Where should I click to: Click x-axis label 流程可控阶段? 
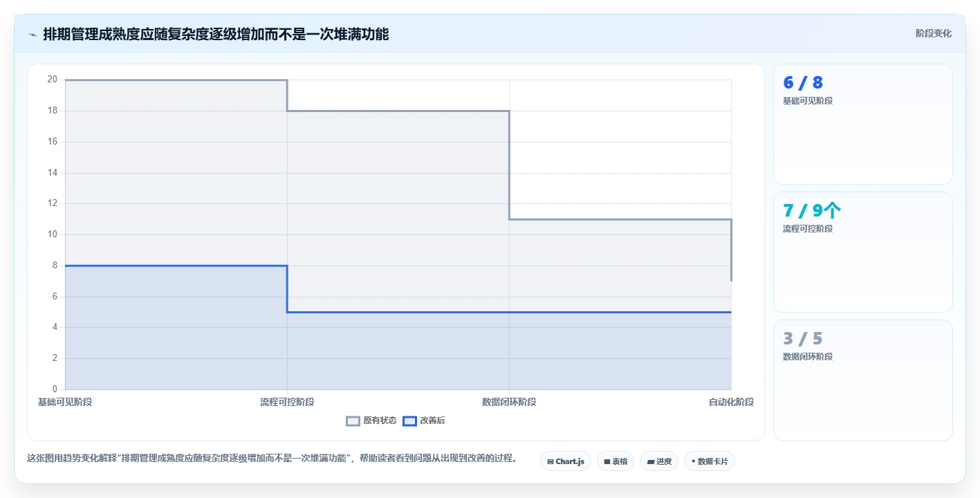[x=287, y=402]
